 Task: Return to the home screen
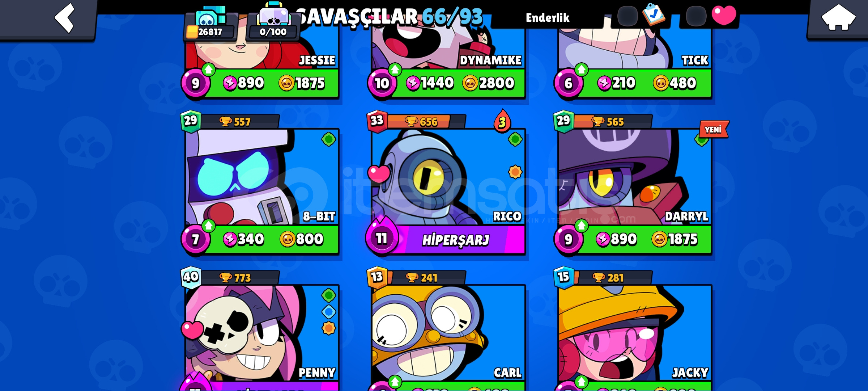click(838, 18)
